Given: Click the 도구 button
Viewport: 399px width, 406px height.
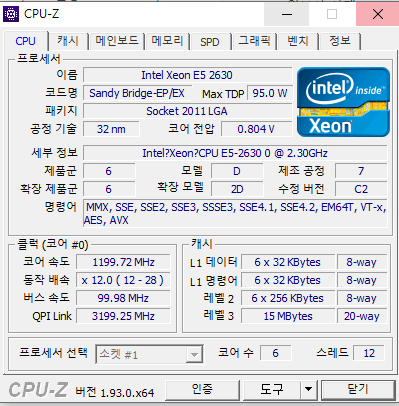Looking at the screenshot, I should pos(272,389).
